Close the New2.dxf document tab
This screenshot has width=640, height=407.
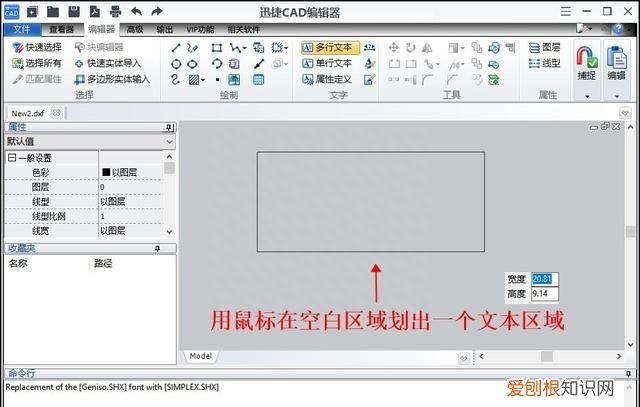[x=56, y=113]
